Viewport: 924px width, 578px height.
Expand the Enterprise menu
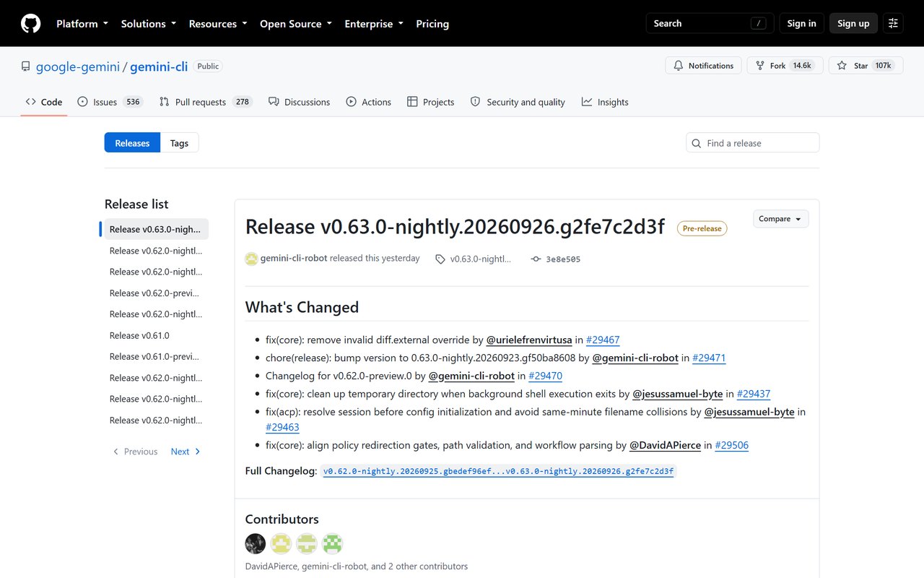[374, 24]
